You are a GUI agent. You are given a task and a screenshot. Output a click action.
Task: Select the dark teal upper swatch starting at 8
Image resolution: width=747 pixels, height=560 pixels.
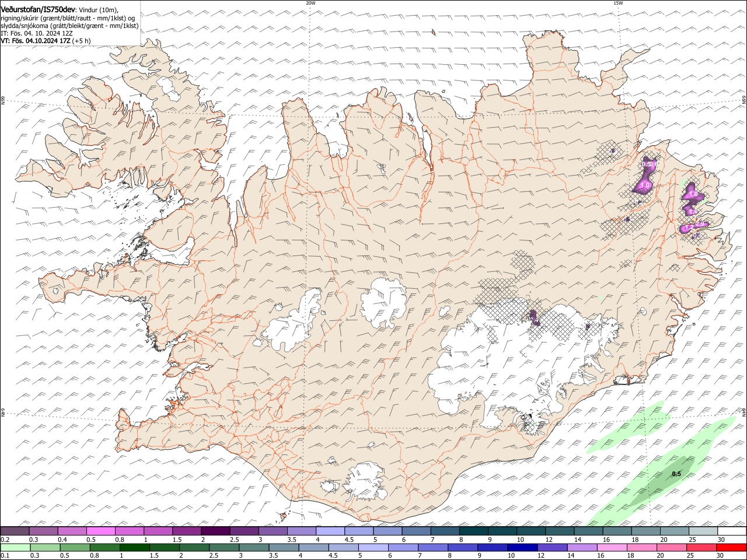click(474, 531)
